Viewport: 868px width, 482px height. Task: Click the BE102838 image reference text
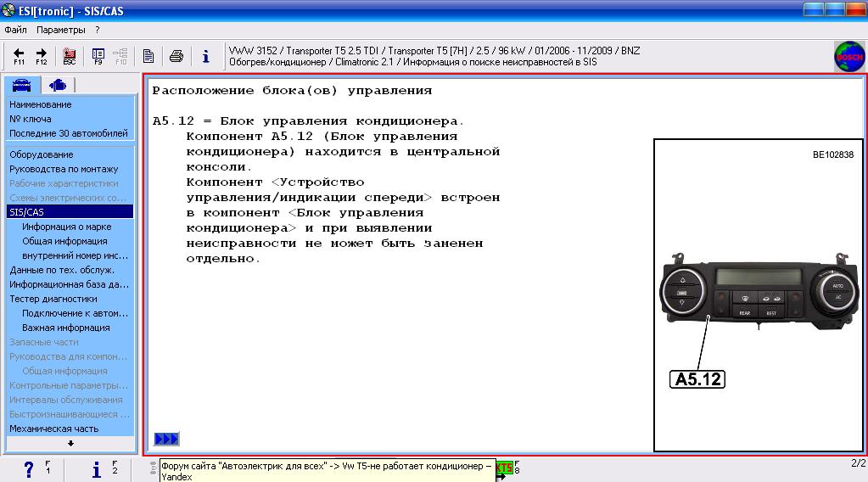(832, 155)
